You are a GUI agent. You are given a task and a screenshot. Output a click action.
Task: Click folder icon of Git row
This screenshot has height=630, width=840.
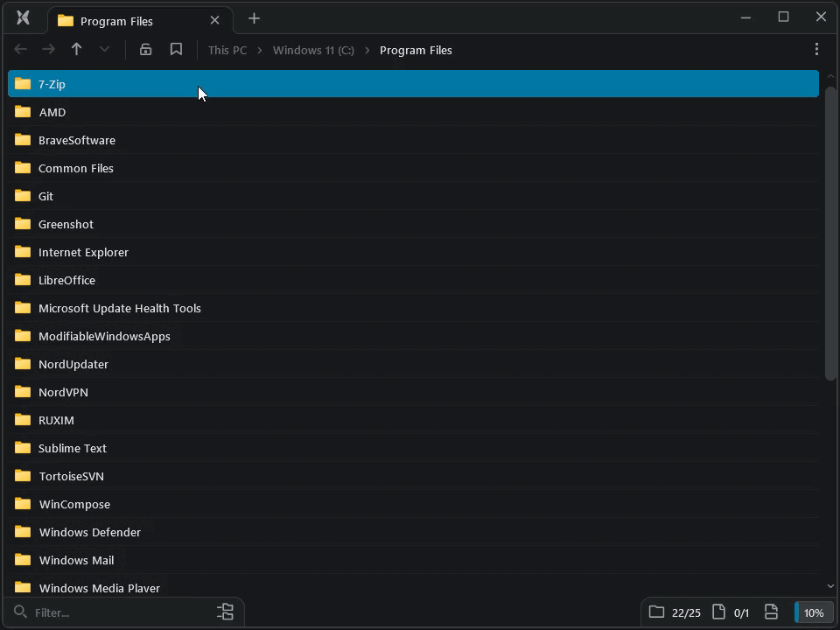coord(23,195)
